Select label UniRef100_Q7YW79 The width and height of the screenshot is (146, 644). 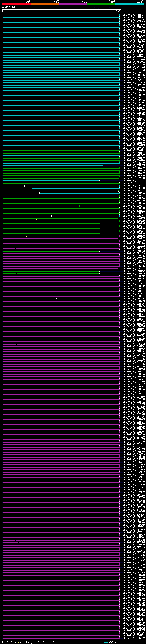134,334
